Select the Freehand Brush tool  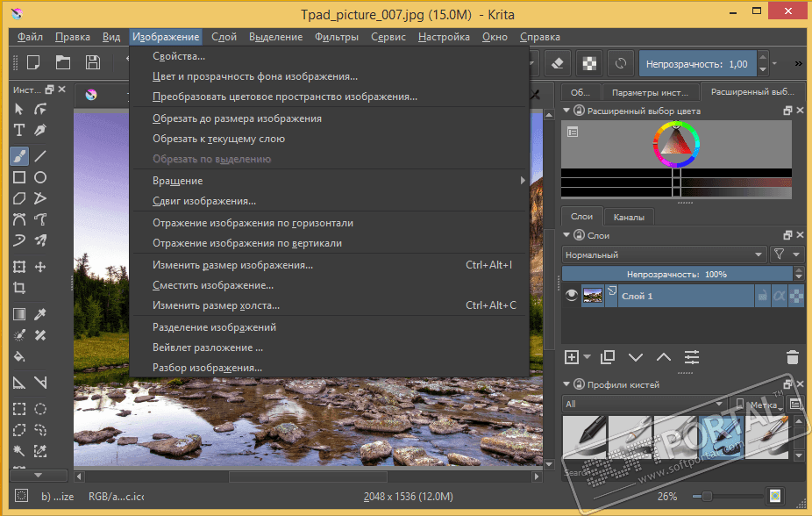click(19, 156)
